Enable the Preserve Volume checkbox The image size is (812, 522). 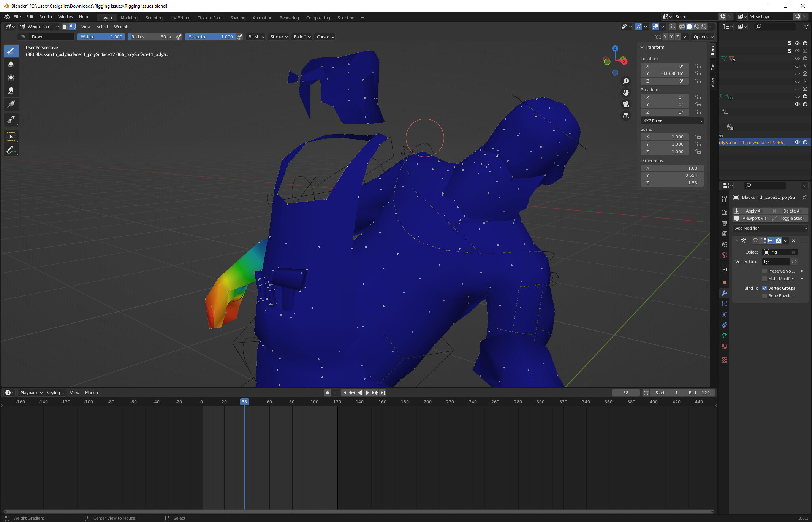click(765, 271)
